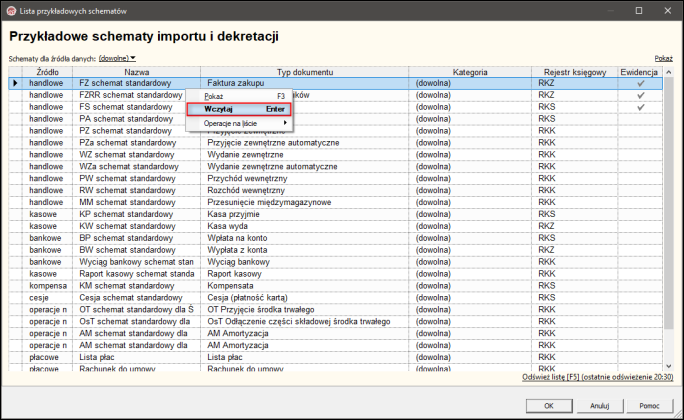
Task: Close the Lista przykładowych schematów window
Action: [x=667, y=9]
